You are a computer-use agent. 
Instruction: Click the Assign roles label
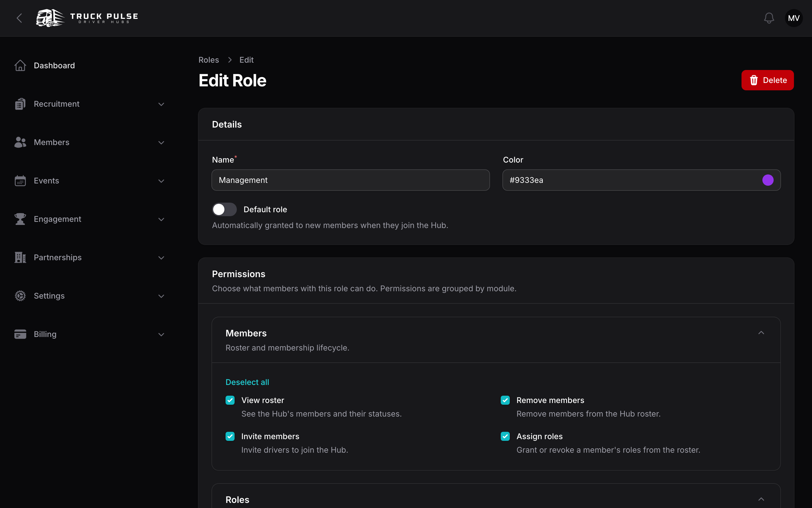540,436
